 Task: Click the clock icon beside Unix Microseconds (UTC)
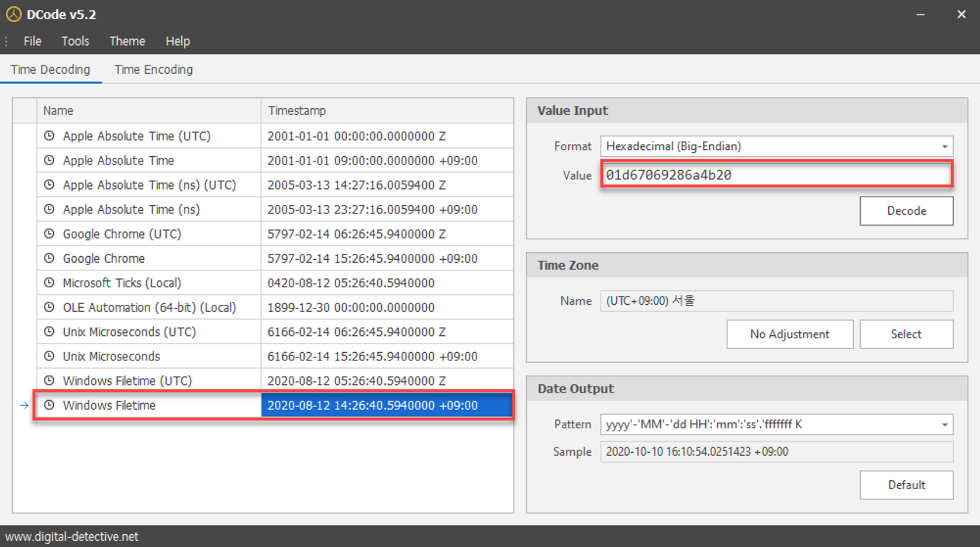49,332
